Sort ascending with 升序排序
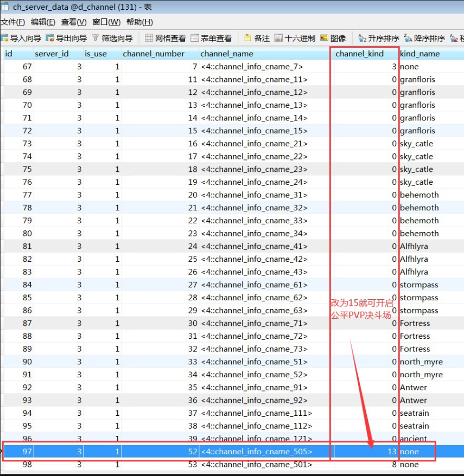Image resolution: width=464 pixels, height=476 pixels. [x=379, y=38]
